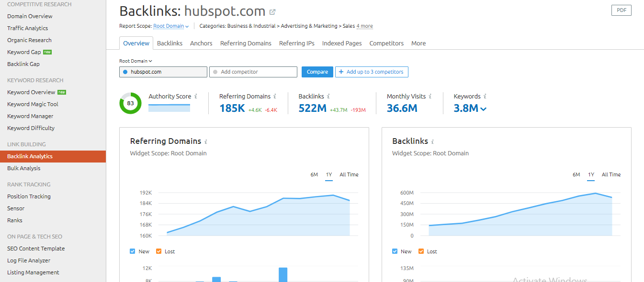
Task: Open Listing Management in sidebar
Action: [x=33, y=272]
